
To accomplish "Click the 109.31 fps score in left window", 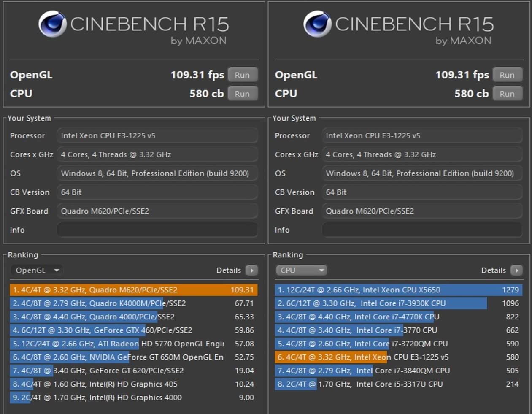I will (197, 75).
